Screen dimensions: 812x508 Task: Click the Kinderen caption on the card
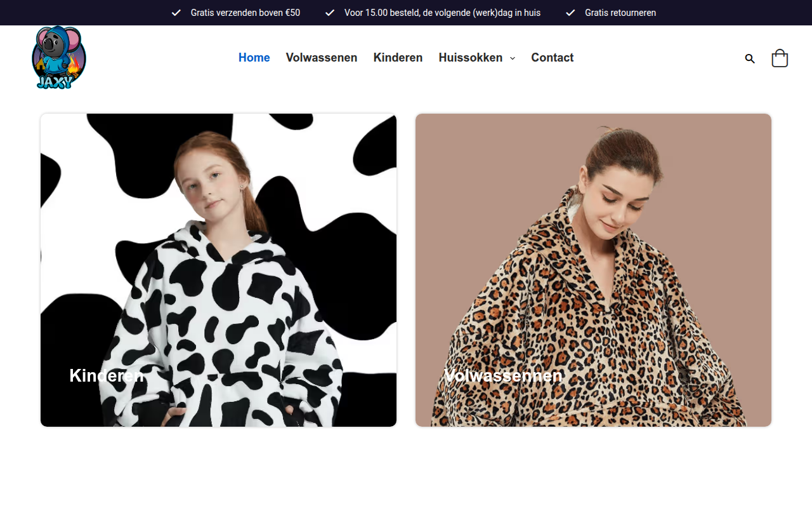click(x=107, y=376)
